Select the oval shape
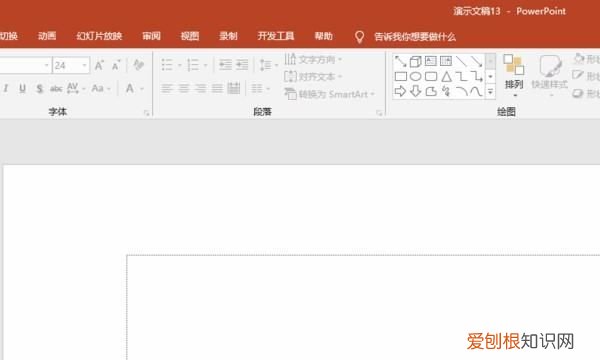 [416, 77]
